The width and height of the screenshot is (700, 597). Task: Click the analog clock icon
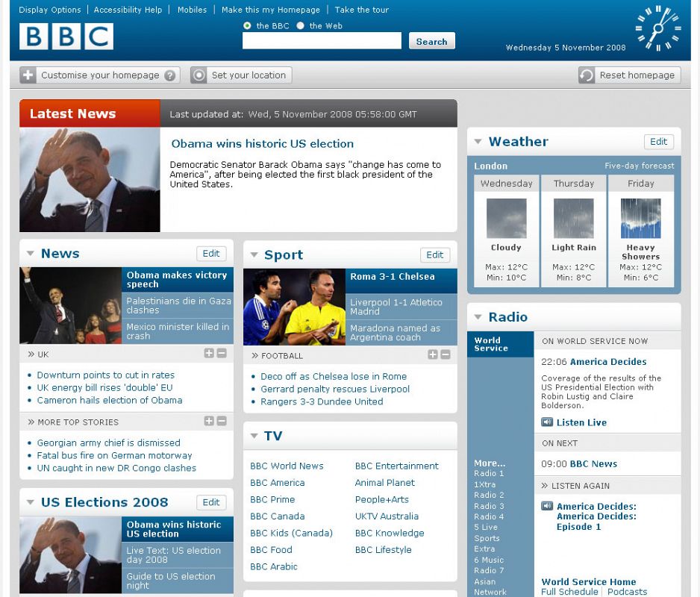(657, 28)
